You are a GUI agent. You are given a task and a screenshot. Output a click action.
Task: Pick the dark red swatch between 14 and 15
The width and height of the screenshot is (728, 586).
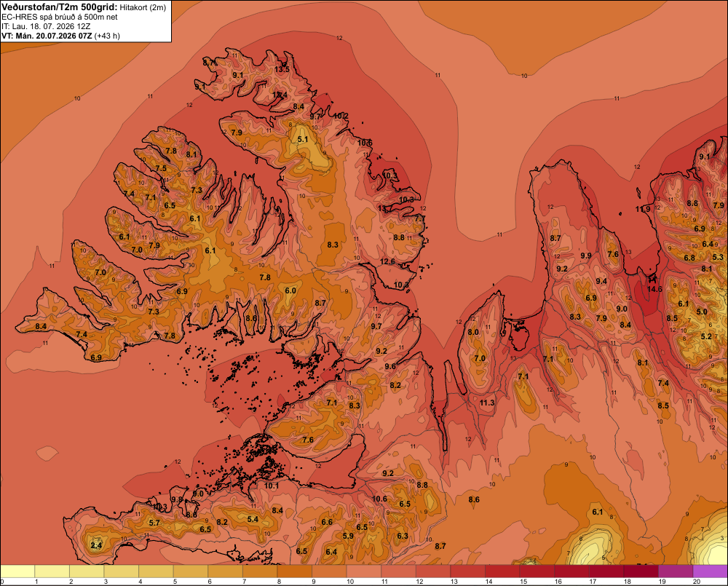(503, 571)
